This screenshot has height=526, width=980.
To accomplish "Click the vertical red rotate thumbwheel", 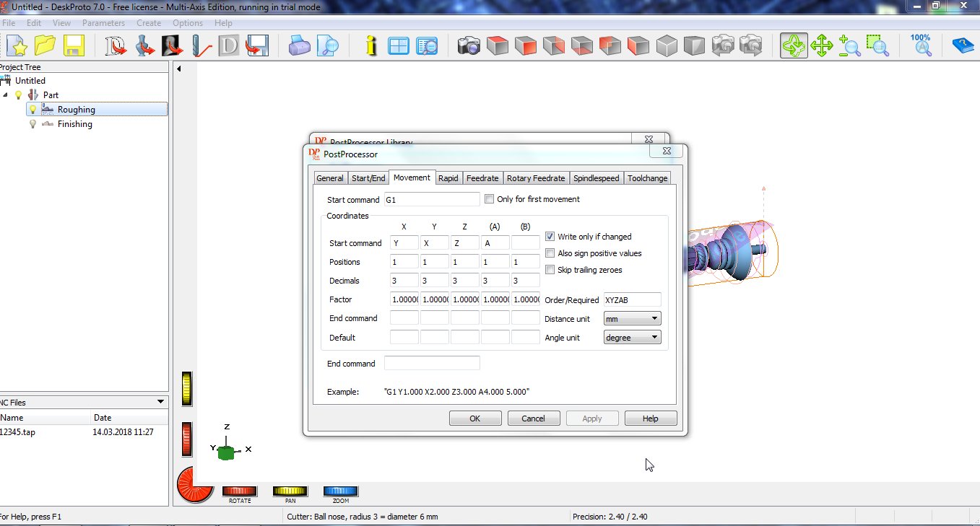I will pos(187,439).
